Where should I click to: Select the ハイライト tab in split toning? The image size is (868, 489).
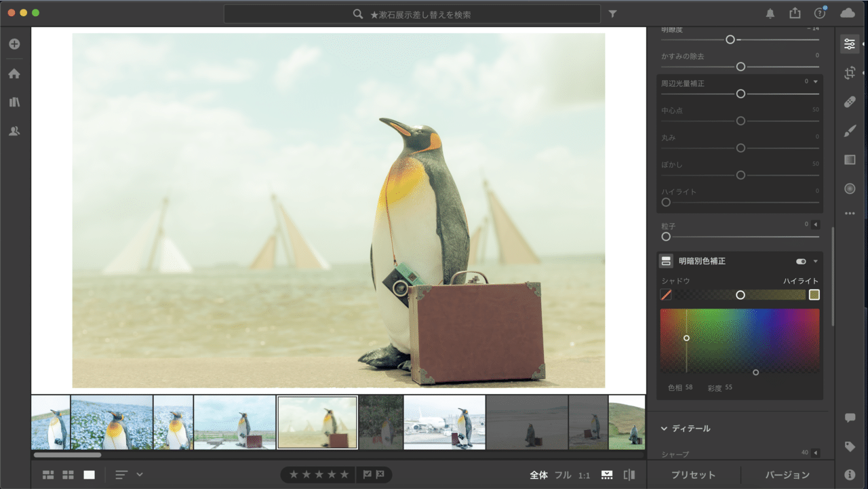pos(801,281)
